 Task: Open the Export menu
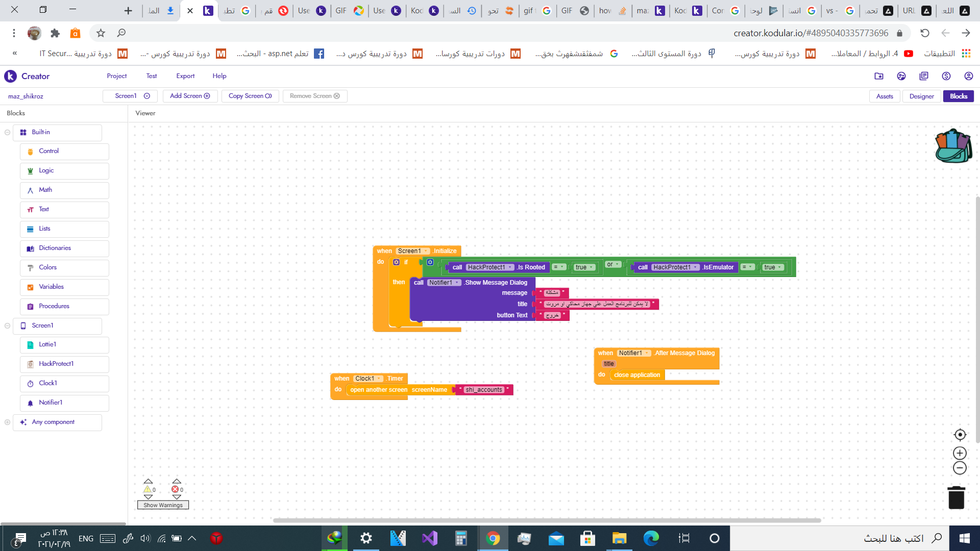tap(185, 76)
